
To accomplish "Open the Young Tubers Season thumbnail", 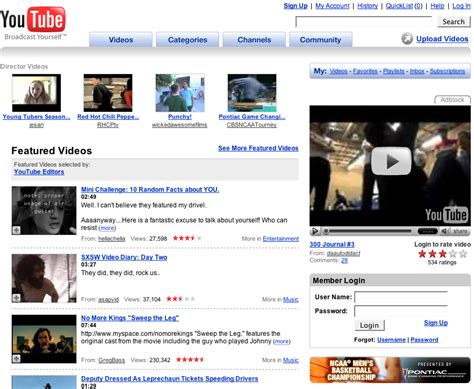I will 36,93.
